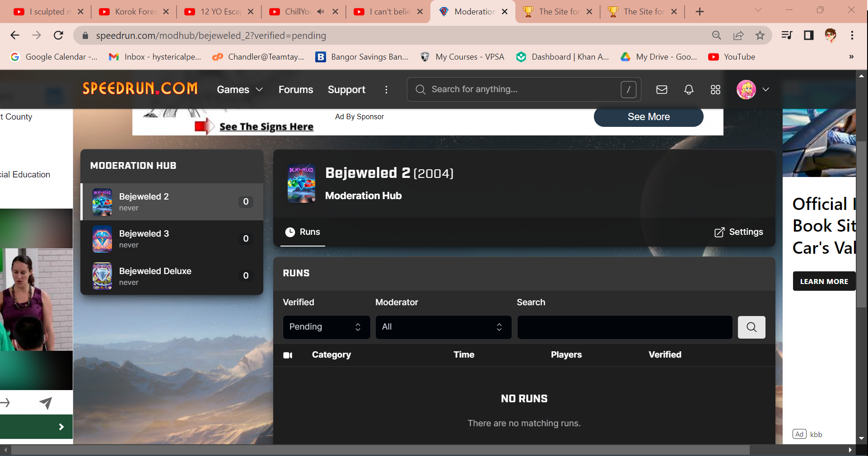Click the Verified column header

665,355
